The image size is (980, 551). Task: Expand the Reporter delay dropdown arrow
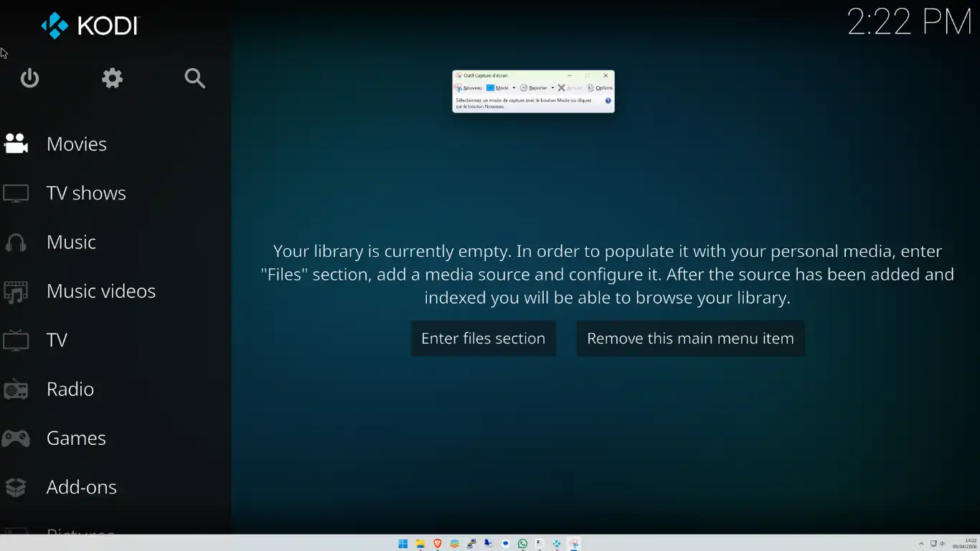coord(552,88)
